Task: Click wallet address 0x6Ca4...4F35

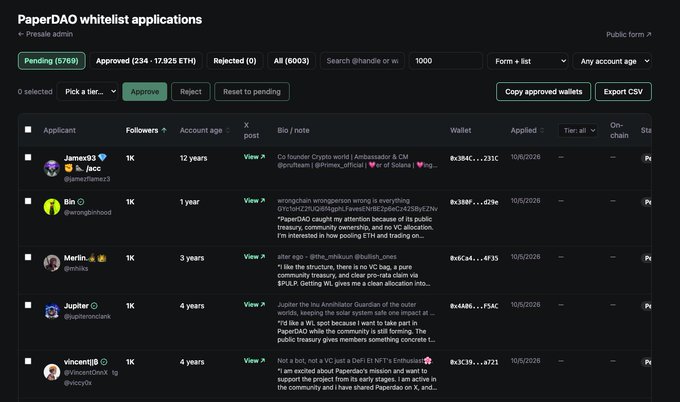Action: (474, 258)
